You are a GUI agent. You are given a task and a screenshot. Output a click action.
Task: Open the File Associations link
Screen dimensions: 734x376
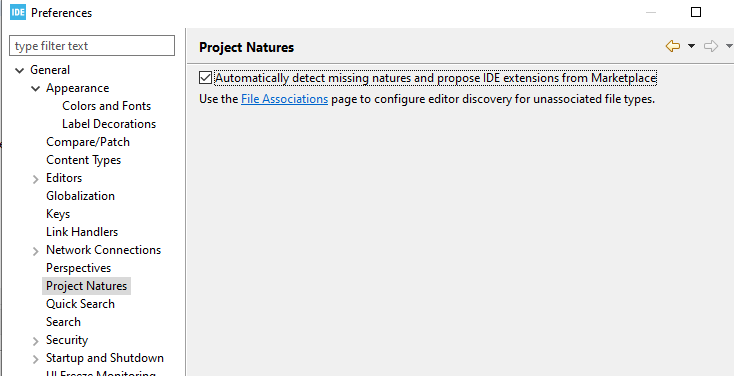coord(284,99)
